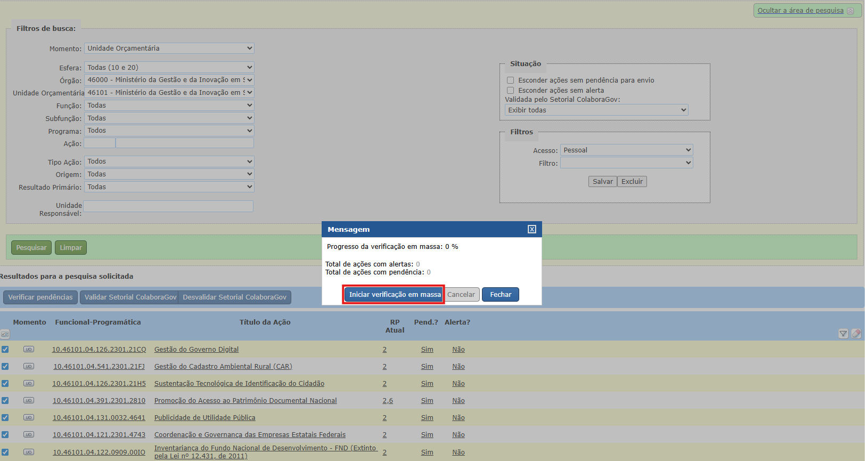Check Esconder ações sem alerta option

510,91
